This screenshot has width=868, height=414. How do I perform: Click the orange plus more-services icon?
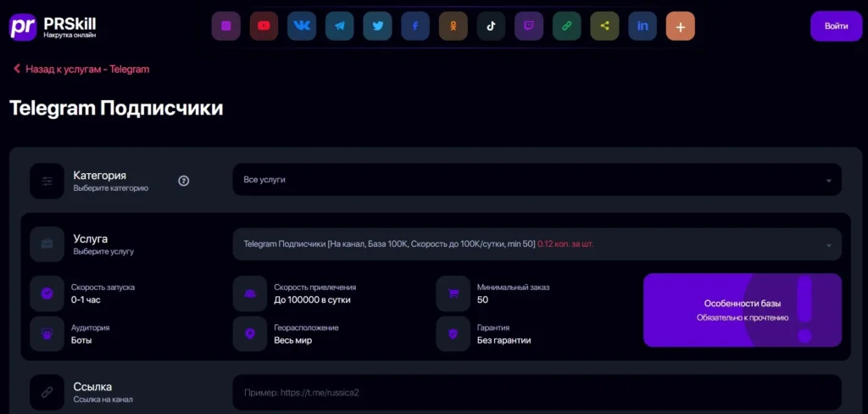tap(681, 26)
